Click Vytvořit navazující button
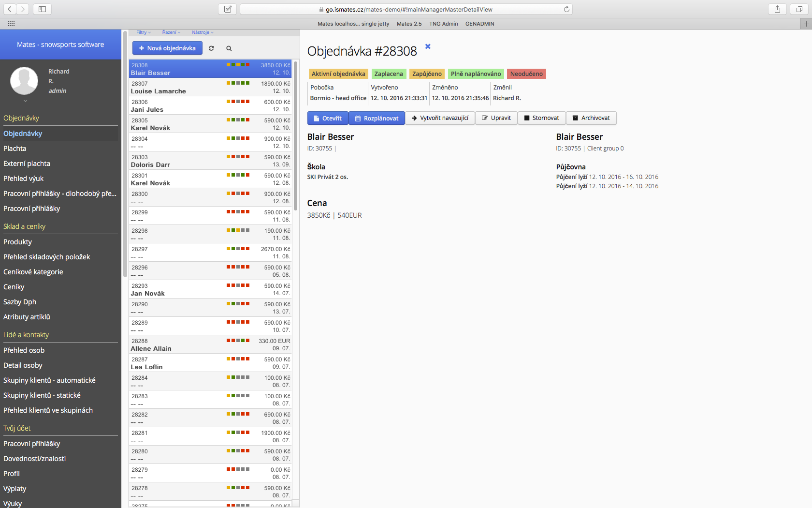The width and height of the screenshot is (812, 508). [x=440, y=118]
